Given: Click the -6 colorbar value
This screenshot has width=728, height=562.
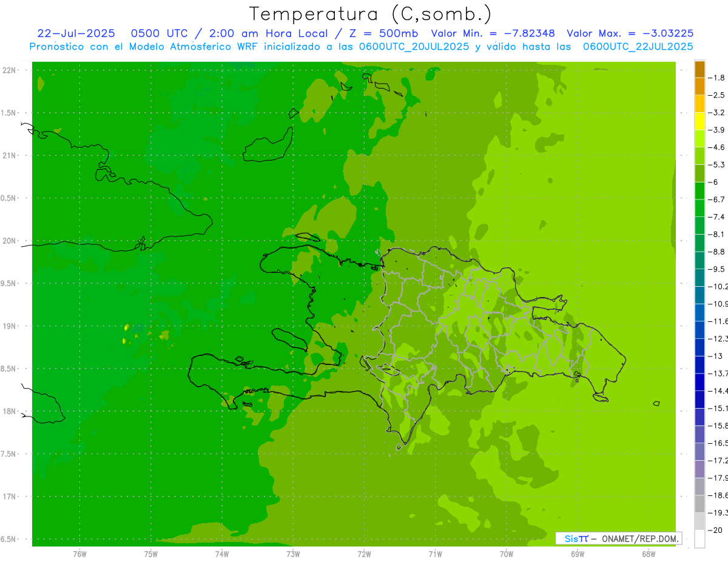Looking at the screenshot, I should (715, 182).
